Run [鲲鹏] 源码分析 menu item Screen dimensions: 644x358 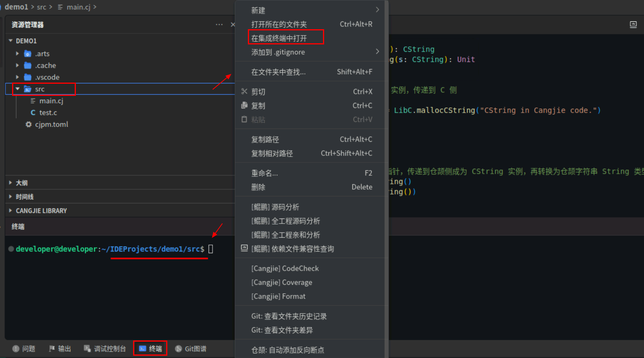coord(310,207)
